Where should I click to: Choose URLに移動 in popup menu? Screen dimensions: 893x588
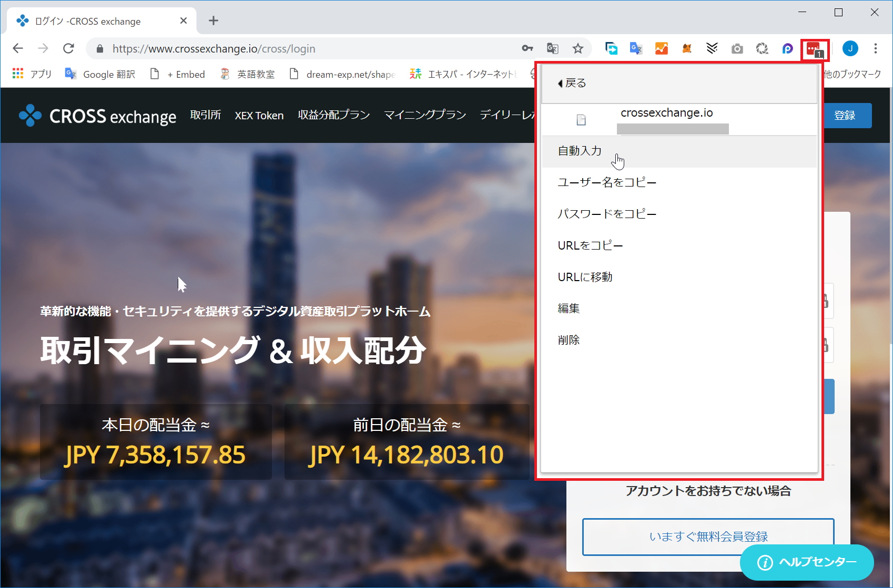click(679, 277)
